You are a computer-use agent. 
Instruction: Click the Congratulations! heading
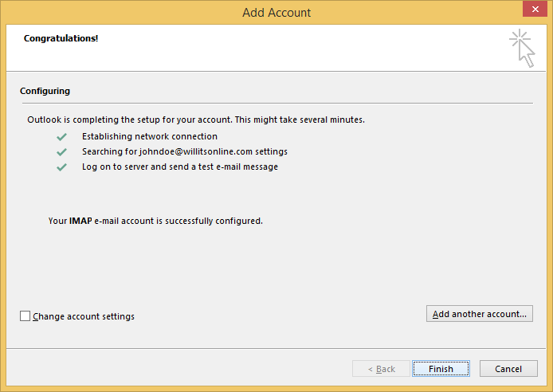tap(61, 38)
